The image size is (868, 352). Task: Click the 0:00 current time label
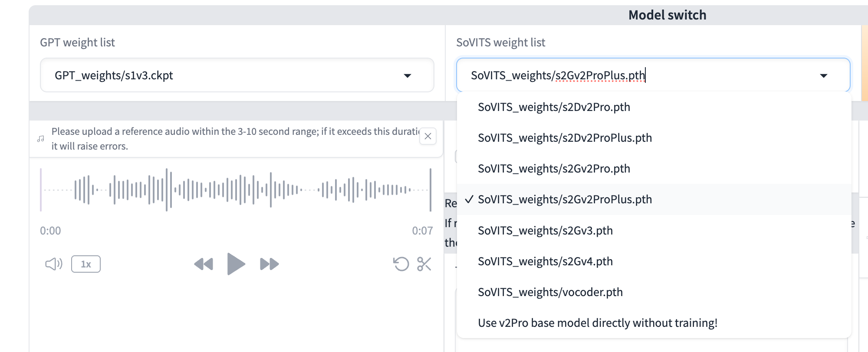coord(50,231)
